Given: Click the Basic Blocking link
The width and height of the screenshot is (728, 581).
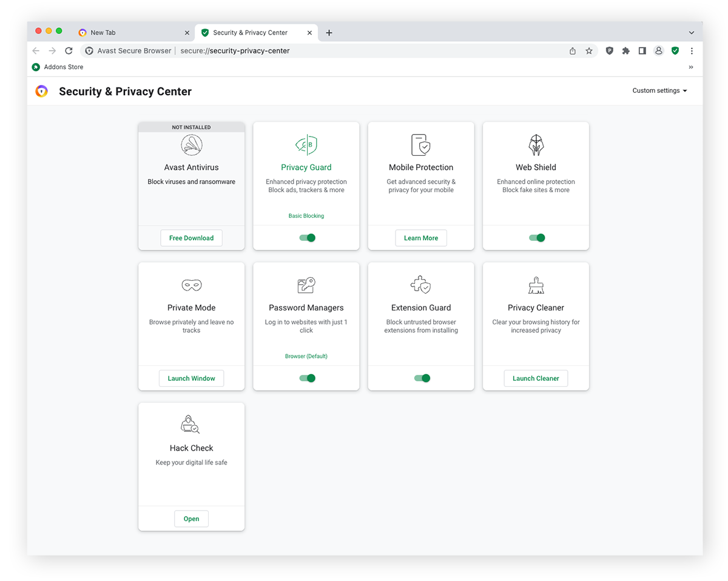Looking at the screenshot, I should click(x=306, y=216).
